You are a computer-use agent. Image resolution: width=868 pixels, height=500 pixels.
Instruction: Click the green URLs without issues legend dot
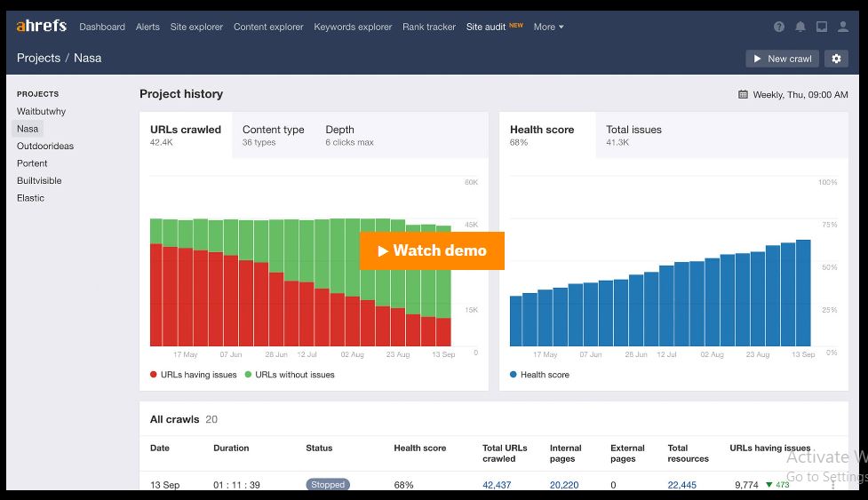[248, 375]
